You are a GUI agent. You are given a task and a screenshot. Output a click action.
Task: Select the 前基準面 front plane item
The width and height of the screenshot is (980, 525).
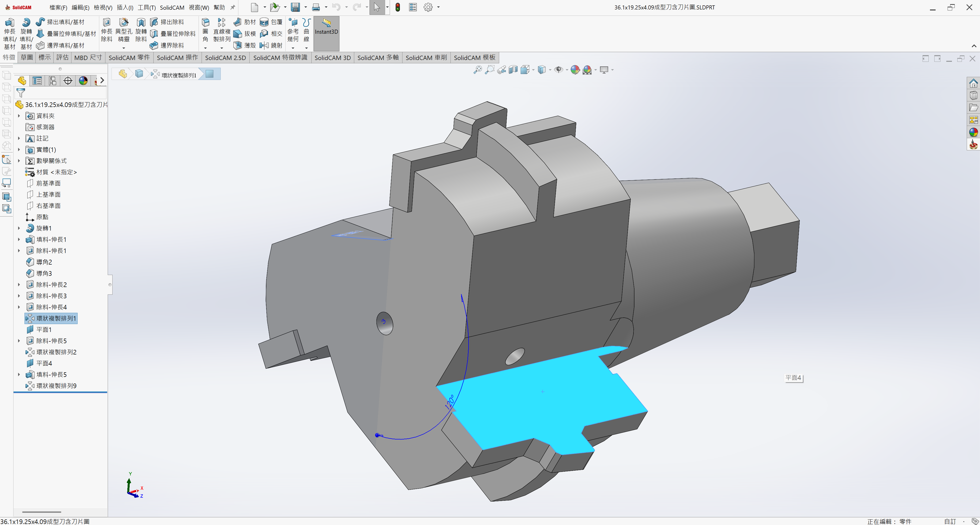click(x=43, y=183)
